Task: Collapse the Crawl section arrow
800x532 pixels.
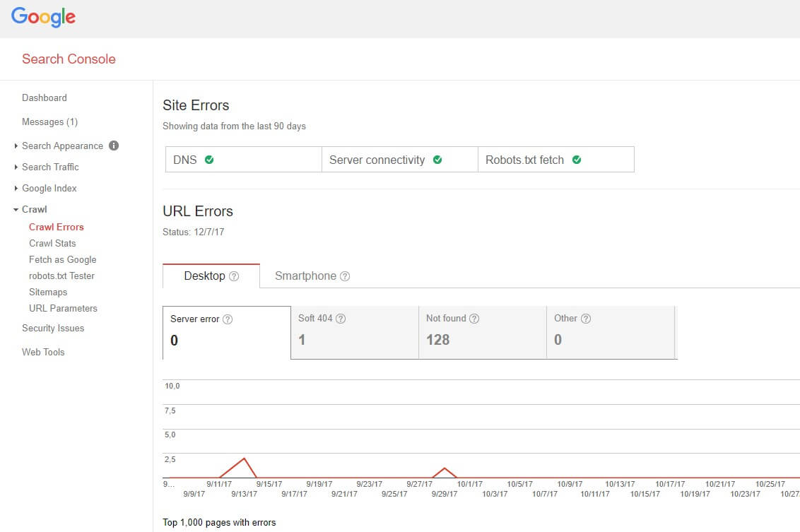Action: (16, 209)
